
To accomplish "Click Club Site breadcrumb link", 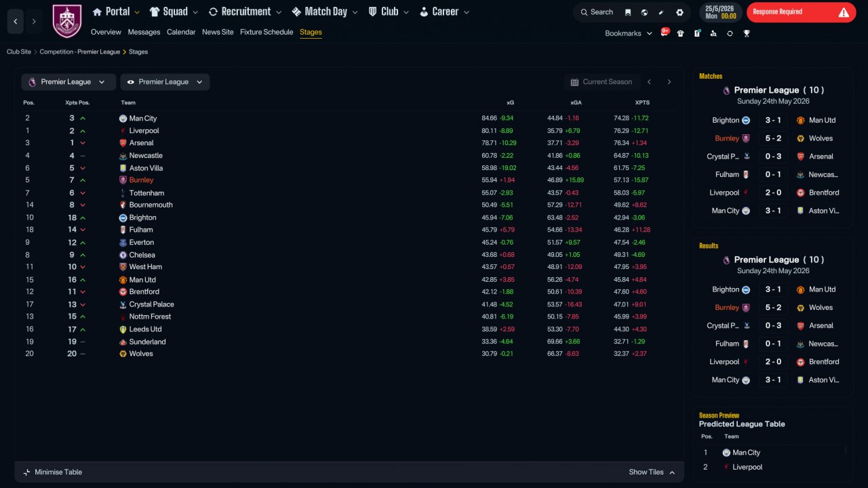I will point(19,52).
